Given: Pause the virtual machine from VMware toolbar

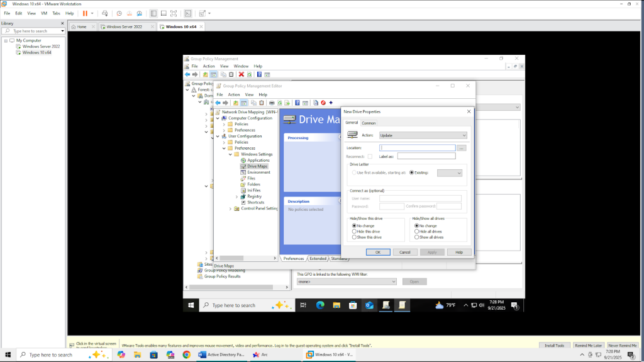Looking at the screenshot, I should coord(85,13).
